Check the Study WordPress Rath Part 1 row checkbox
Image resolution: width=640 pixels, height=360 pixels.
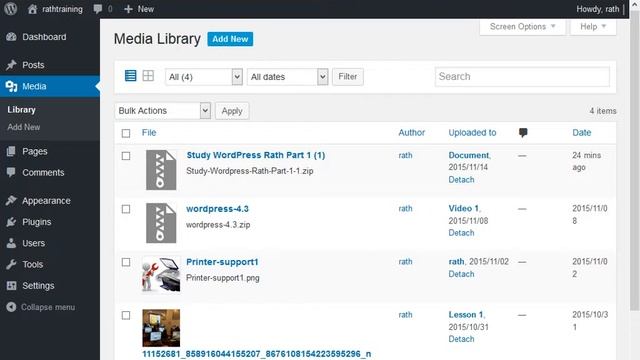126,156
